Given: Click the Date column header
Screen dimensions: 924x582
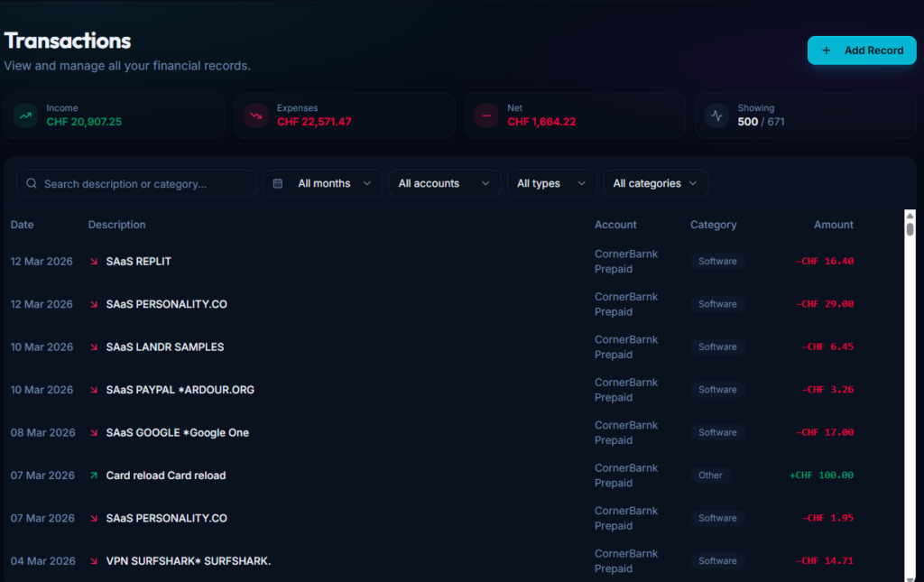Looking at the screenshot, I should click(x=23, y=225).
